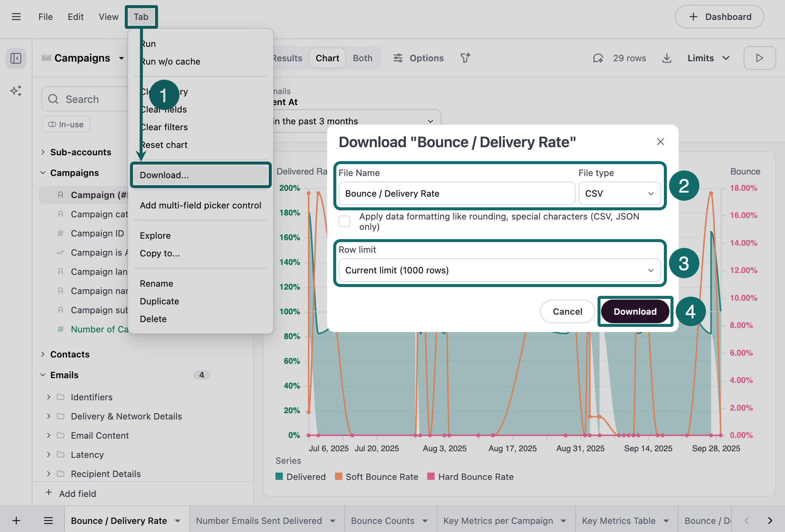Add a new tab with the plus icon

[x=16, y=521]
